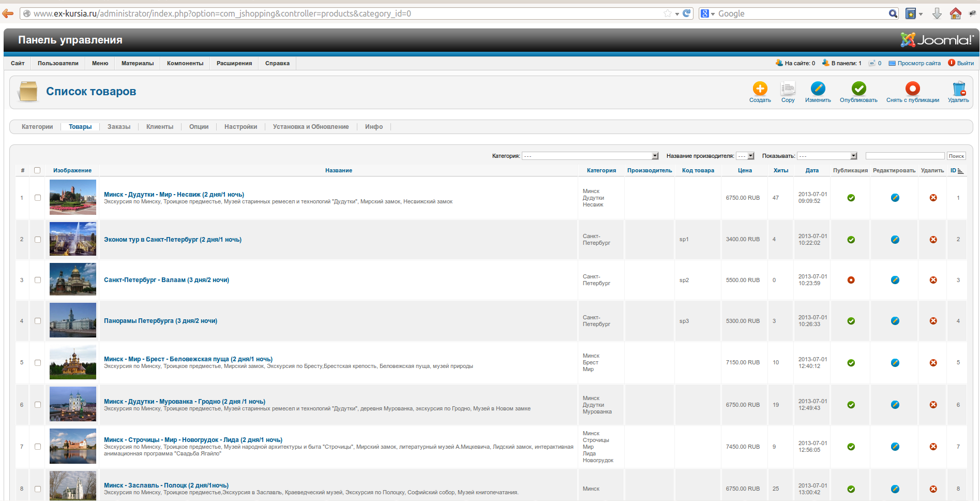The height and width of the screenshot is (501, 980).
Task: Unpublish the Минск - Строчицы - Мир product
Action: tap(851, 447)
